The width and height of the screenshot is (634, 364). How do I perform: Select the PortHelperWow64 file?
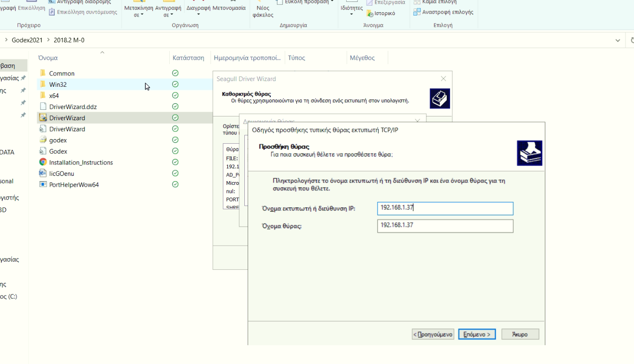point(74,185)
